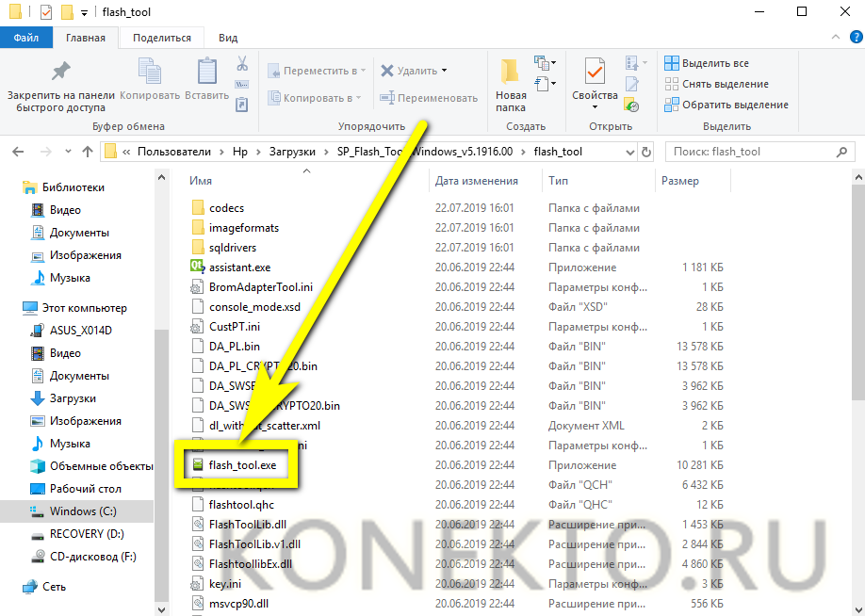Screen dimensions: 865x616
Task: Select RECOVERY (D:) drive in sidebar
Action: pos(87,534)
